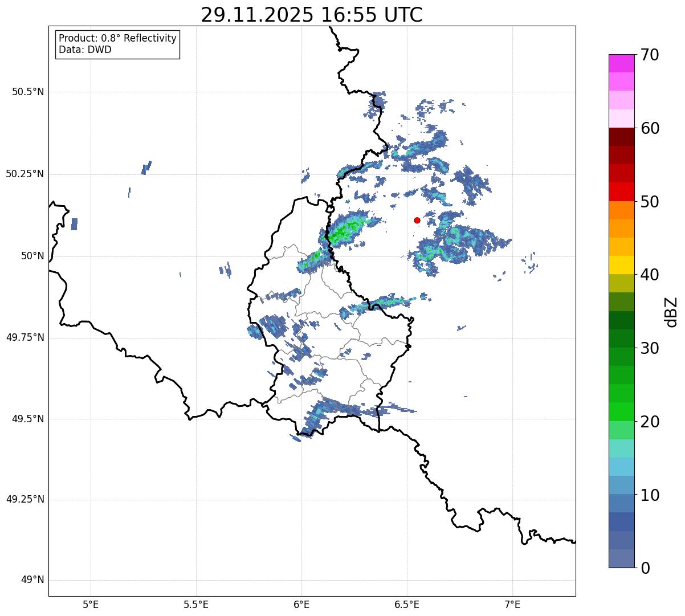Click the latitude label "49.25°N"
Viewport: 685px width, 616px height.
pyautogui.click(x=25, y=500)
